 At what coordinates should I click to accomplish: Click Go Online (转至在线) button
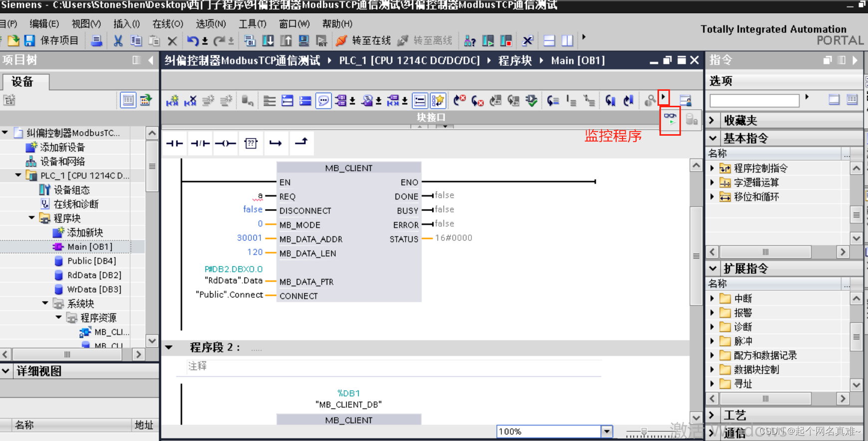[x=363, y=41]
